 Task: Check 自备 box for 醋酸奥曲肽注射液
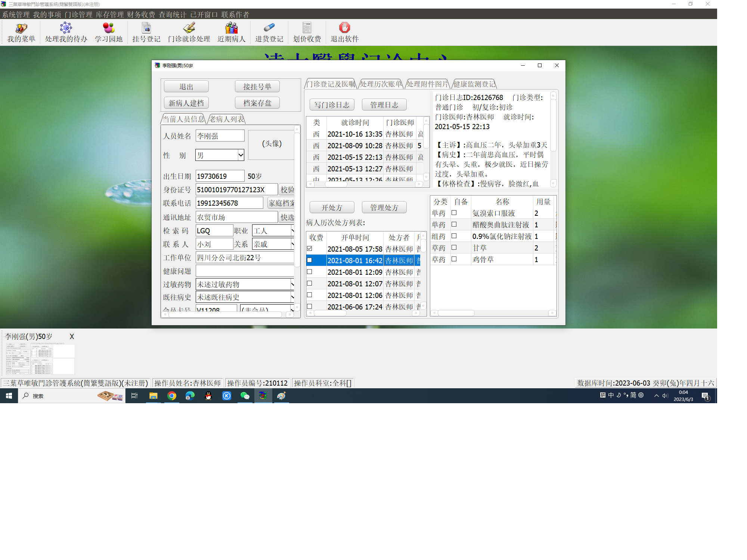click(x=454, y=224)
